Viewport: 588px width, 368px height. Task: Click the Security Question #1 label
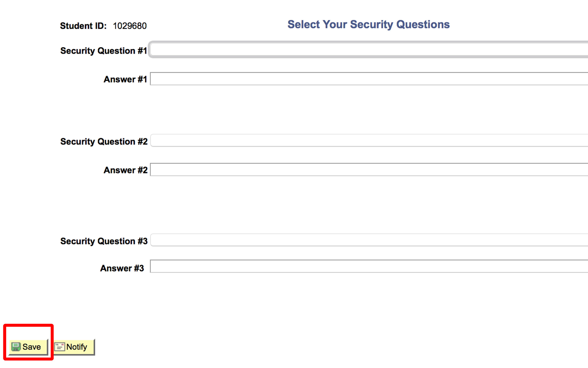click(x=104, y=51)
